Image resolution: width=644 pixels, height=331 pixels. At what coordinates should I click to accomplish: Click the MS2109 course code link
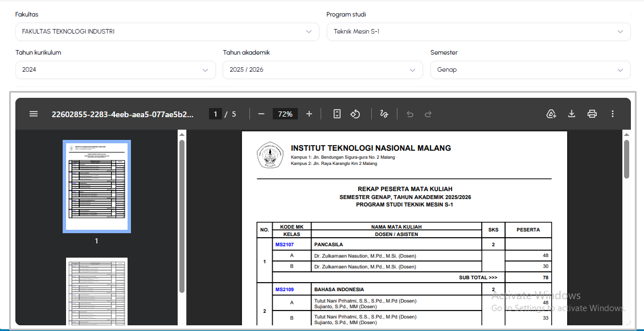point(285,289)
